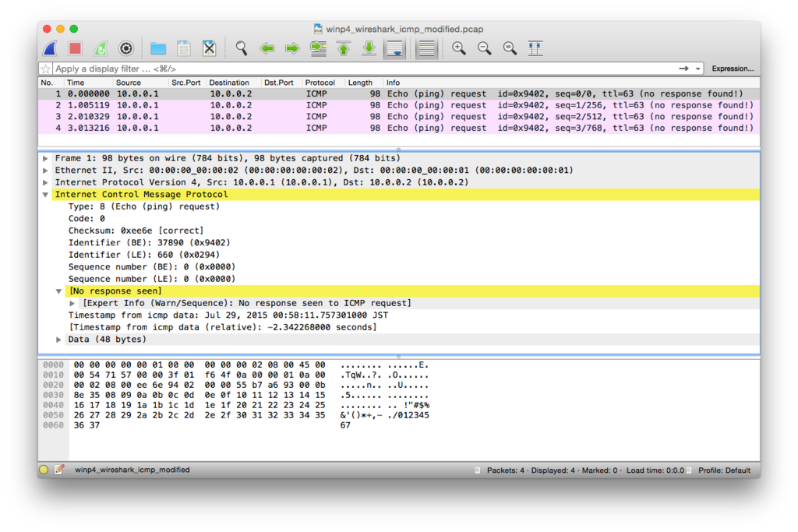Viewport: 798px width, 532px height.
Task: Open expert information via yellow status dot
Action: click(x=44, y=470)
